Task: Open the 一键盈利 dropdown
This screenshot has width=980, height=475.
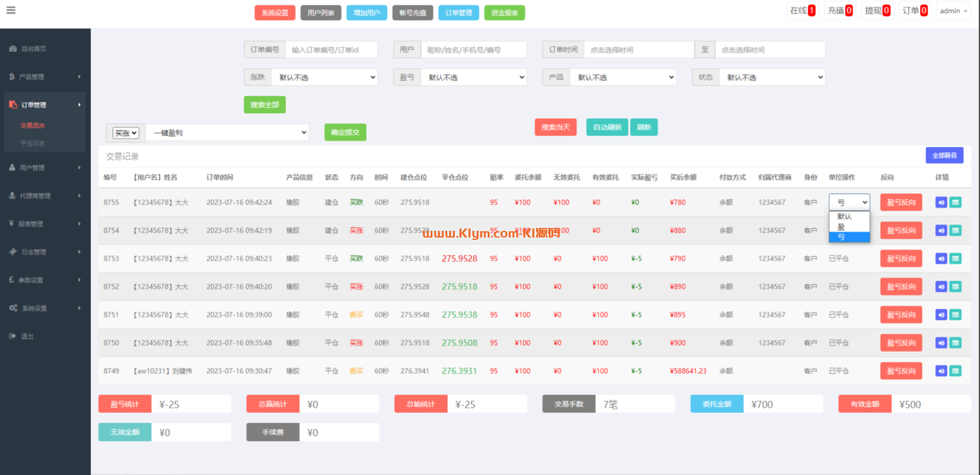Action: pos(227,133)
